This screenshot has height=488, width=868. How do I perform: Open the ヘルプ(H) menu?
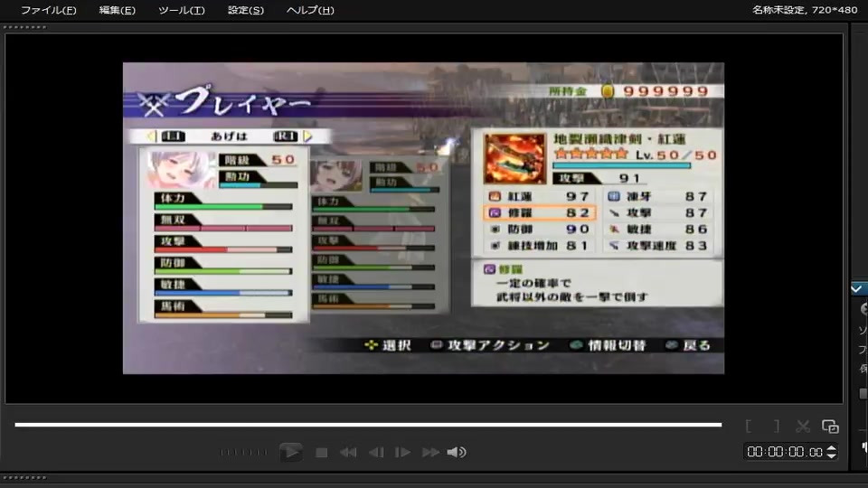pos(310,10)
